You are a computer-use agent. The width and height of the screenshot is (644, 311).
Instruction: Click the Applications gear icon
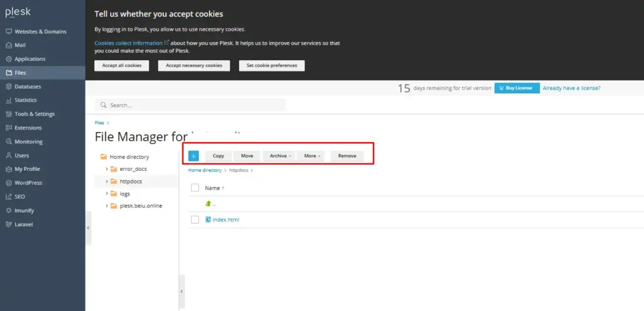pyautogui.click(x=9, y=59)
